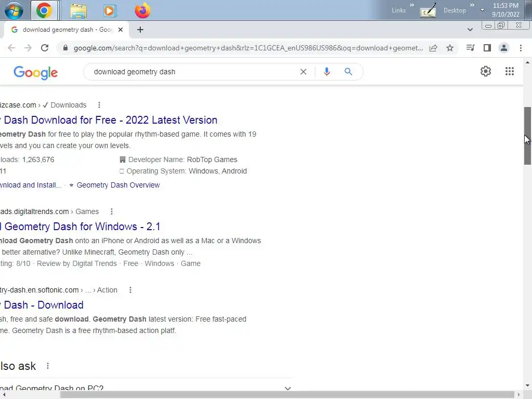Open the Desktop toolbar label
The image size is (532, 399).
pos(455,10)
